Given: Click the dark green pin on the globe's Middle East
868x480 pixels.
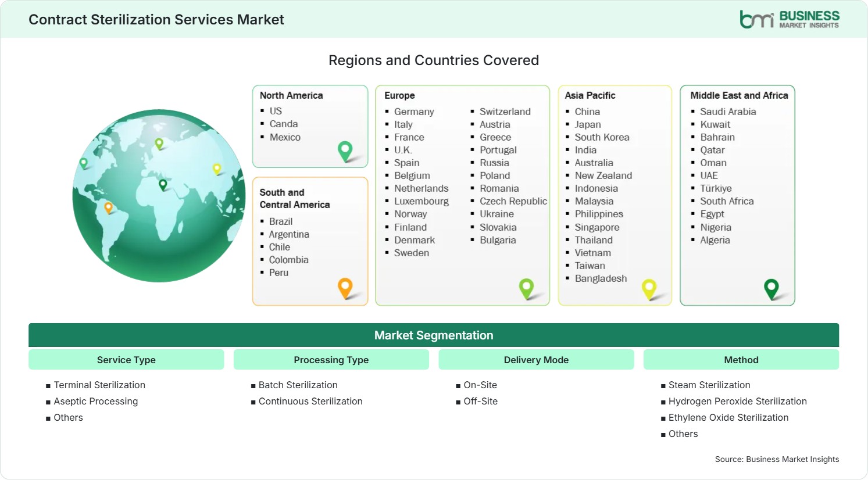Looking at the screenshot, I should pyautogui.click(x=163, y=185).
